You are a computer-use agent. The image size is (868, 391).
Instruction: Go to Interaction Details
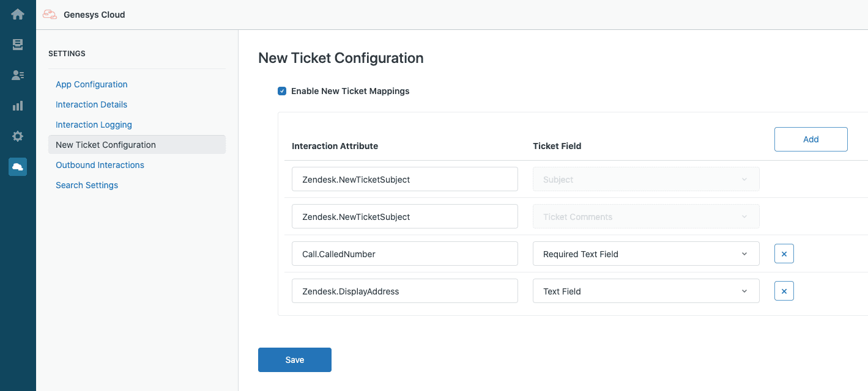click(x=91, y=104)
